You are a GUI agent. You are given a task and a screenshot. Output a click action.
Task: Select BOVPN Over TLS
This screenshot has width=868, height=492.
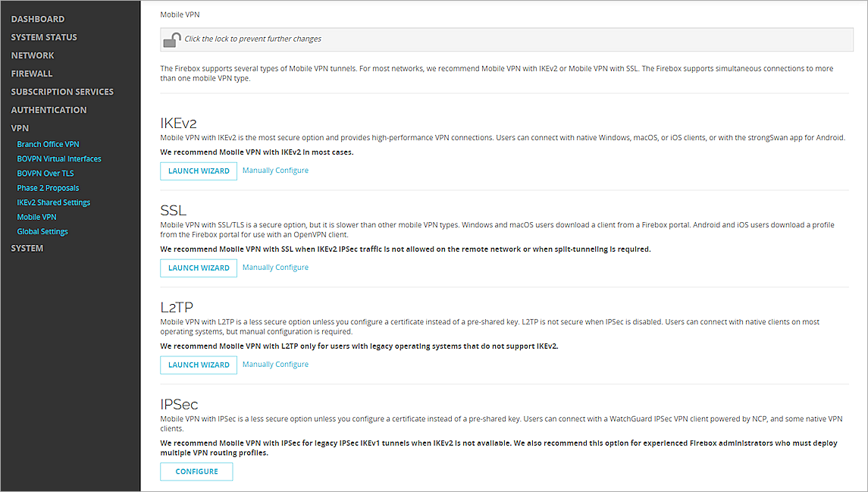(x=45, y=174)
